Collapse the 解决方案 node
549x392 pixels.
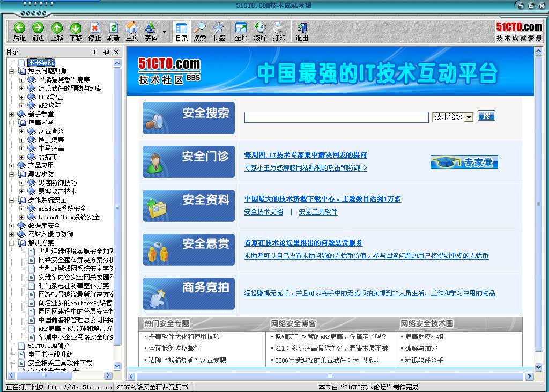tap(12, 243)
